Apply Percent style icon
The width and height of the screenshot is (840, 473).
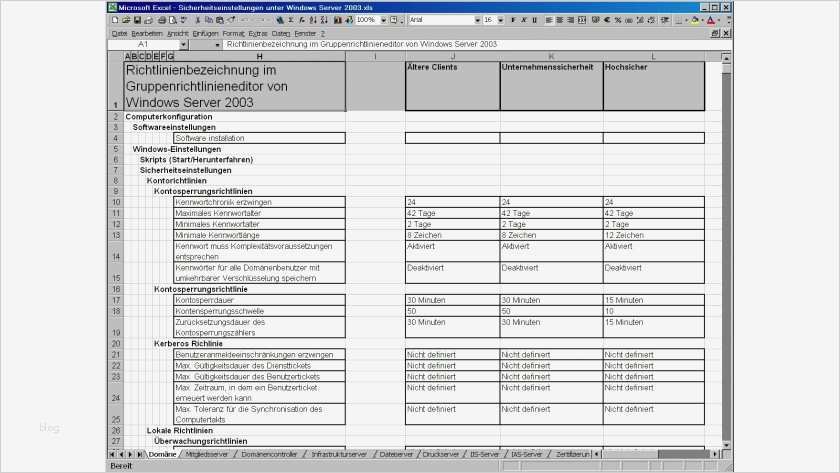618,20
